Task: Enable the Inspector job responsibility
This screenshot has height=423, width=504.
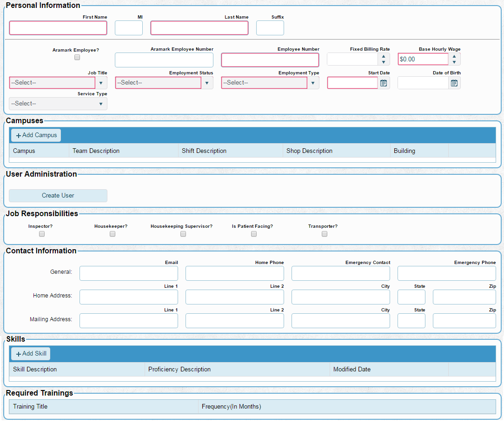Action: point(42,234)
